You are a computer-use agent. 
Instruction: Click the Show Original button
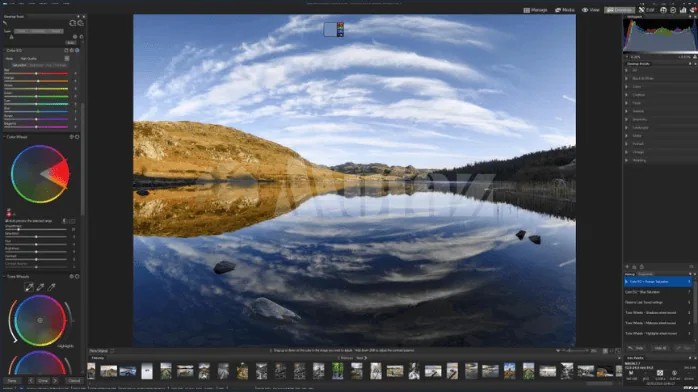[x=98, y=351]
